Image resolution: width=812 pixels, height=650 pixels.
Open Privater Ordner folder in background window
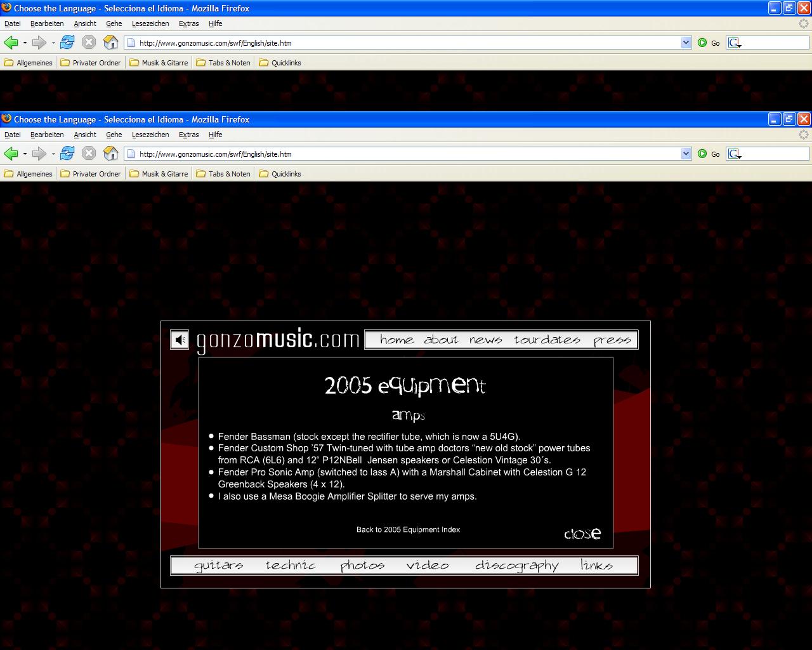pyautogui.click(x=90, y=63)
